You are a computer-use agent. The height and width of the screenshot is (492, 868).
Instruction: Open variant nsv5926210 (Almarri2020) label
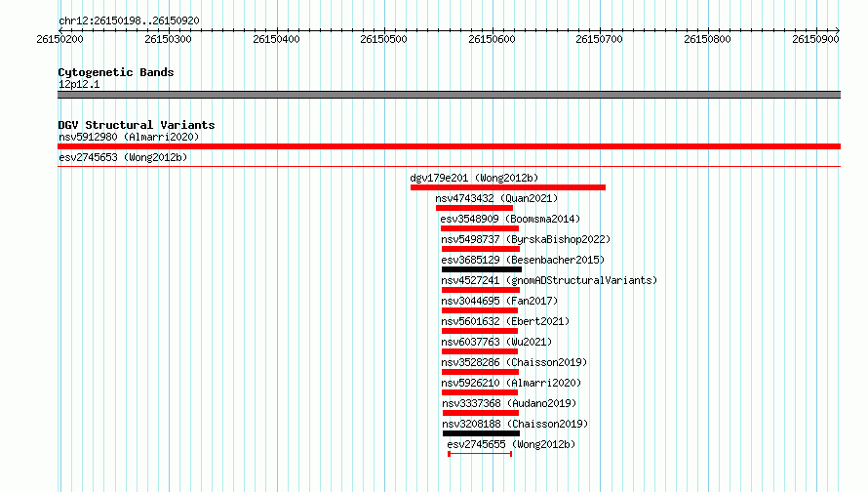(511, 383)
